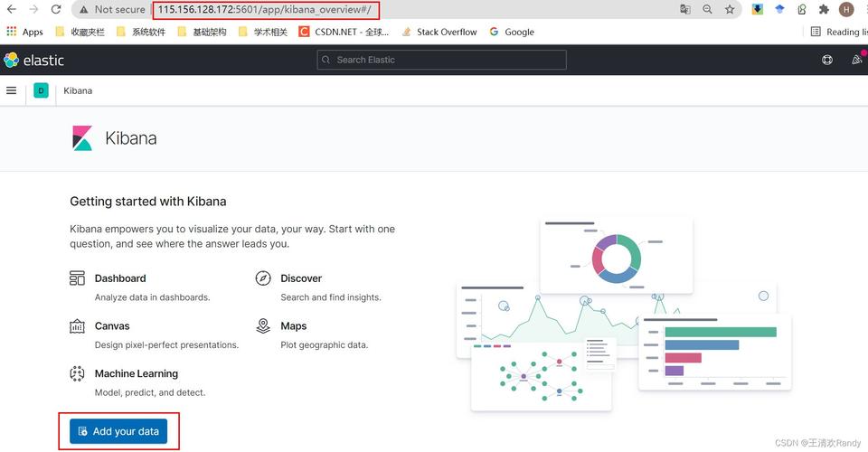Open the Discover link
This screenshot has width=868, height=452.
pyautogui.click(x=301, y=278)
